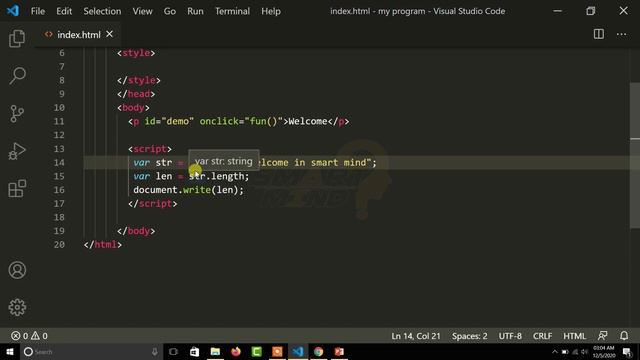Open the Accounts menu icon
640x360 pixels.
tap(17, 270)
